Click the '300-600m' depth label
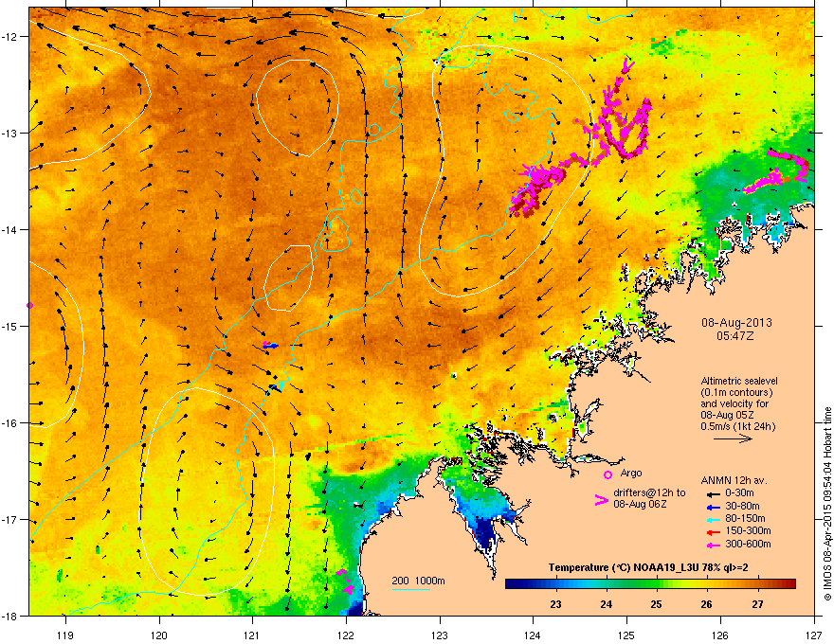Viewport: 834px width, 644px height. point(748,544)
